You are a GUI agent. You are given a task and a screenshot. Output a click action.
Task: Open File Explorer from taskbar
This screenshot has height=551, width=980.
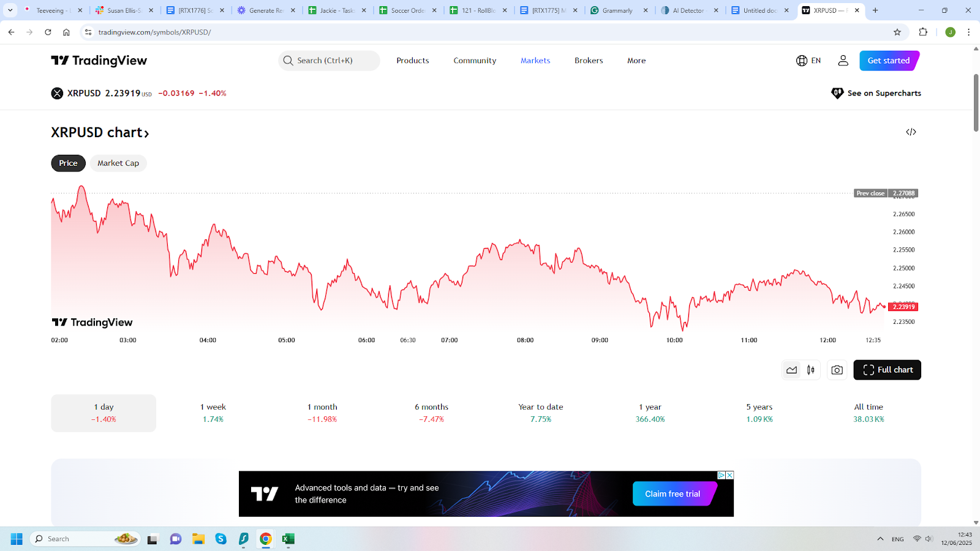pyautogui.click(x=198, y=539)
